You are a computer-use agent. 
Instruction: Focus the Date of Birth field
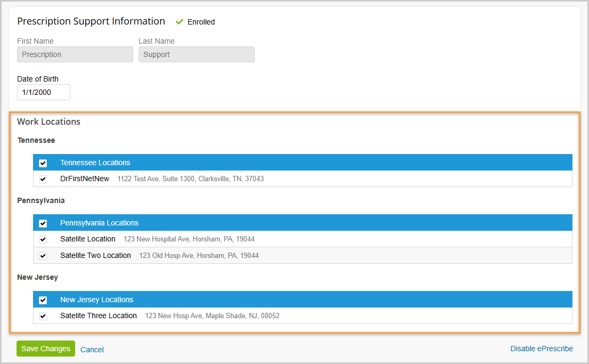44,92
